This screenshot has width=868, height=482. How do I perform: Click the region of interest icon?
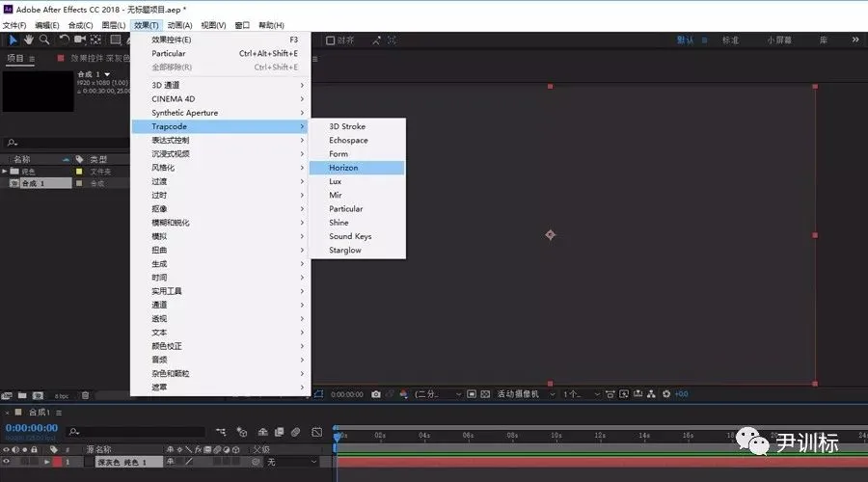tap(472, 394)
